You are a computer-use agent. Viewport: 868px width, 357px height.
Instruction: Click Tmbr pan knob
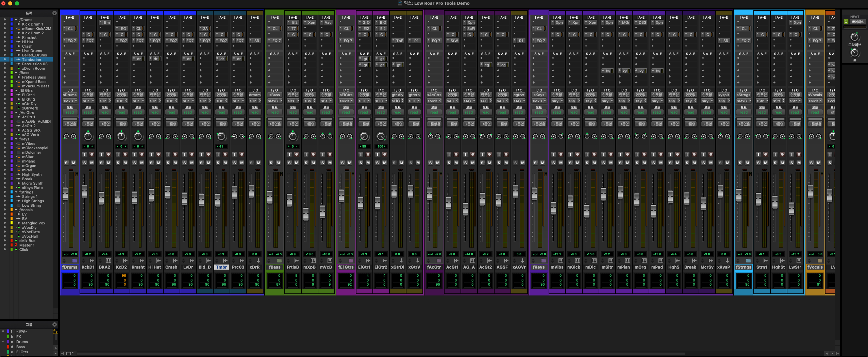click(221, 136)
